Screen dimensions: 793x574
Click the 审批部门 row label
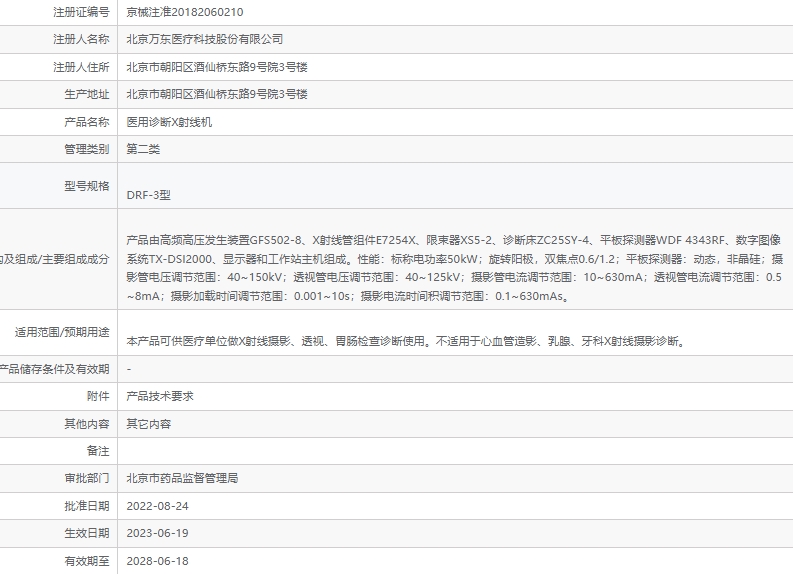[87, 478]
